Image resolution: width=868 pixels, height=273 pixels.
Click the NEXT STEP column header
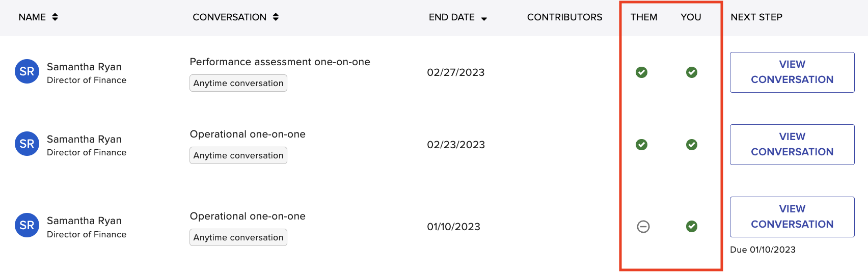(756, 17)
